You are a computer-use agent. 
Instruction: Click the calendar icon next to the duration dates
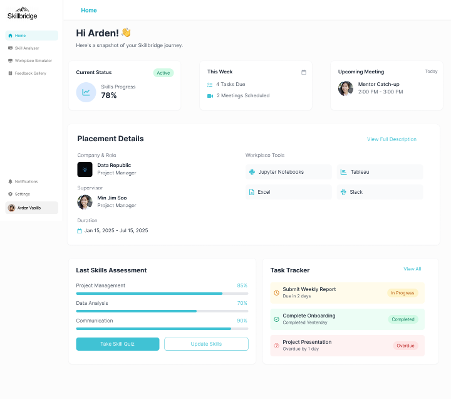(79, 231)
